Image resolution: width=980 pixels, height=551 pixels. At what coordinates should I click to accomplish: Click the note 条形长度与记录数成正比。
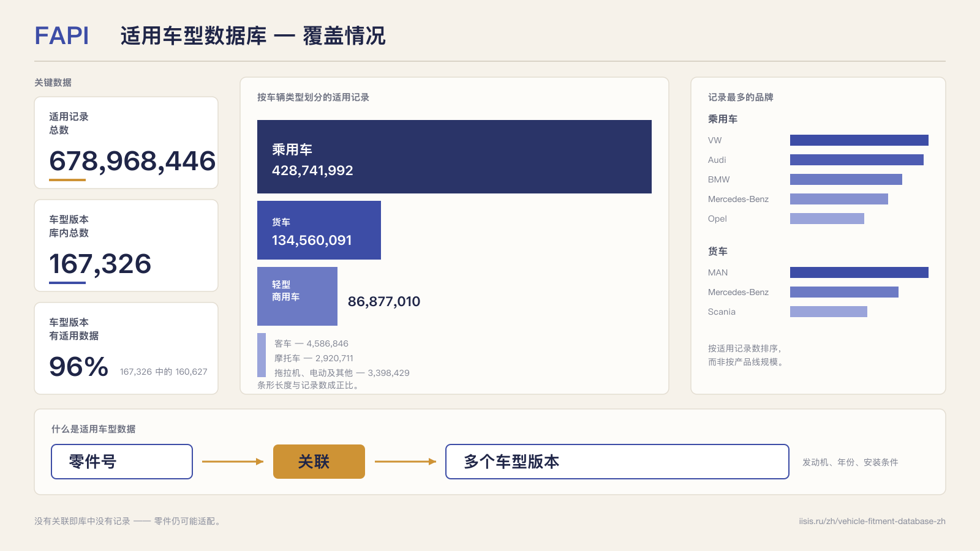point(309,385)
